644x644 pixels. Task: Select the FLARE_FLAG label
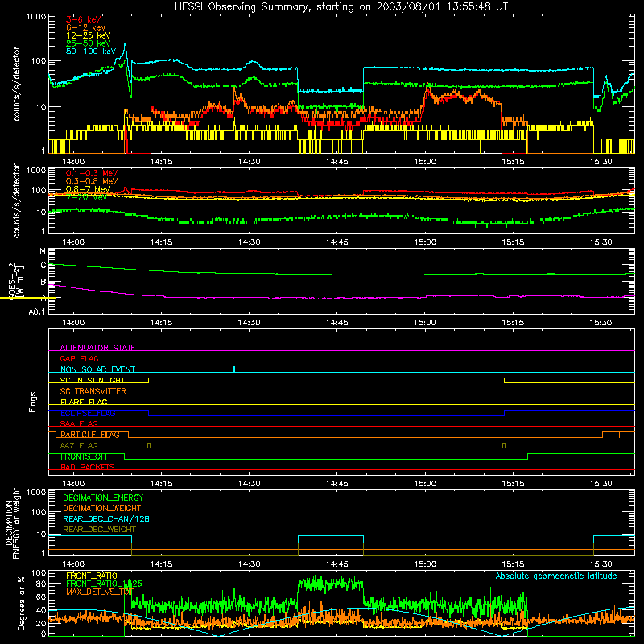[x=84, y=402]
